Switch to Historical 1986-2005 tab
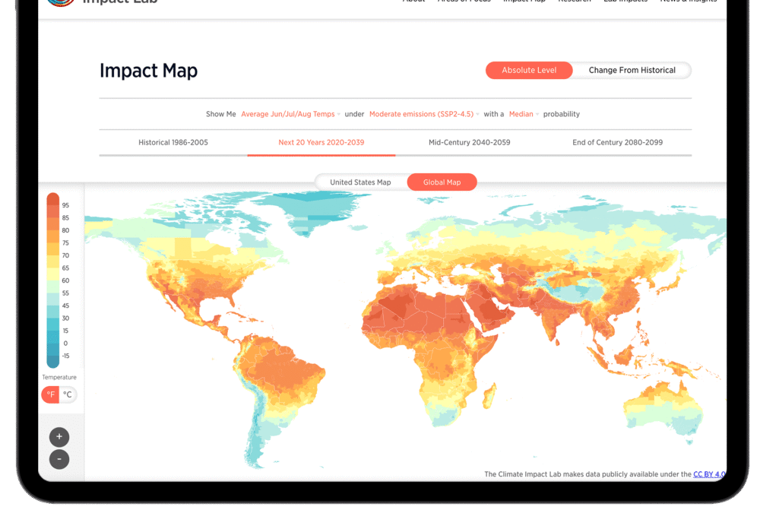This screenshot has width=760, height=532. tap(173, 142)
